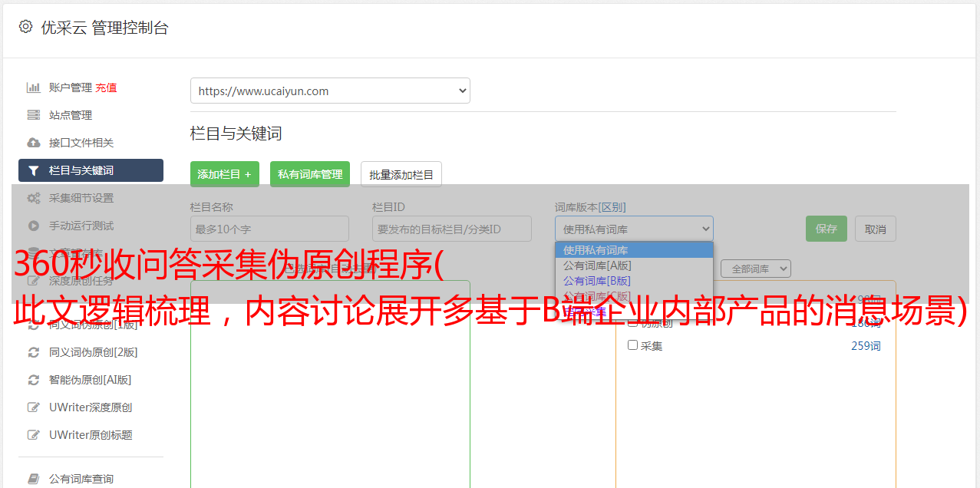Image resolution: width=980 pixels, height=488 pixels.
Task: Click the red 充值 link
Action: (x=106, y=87)
